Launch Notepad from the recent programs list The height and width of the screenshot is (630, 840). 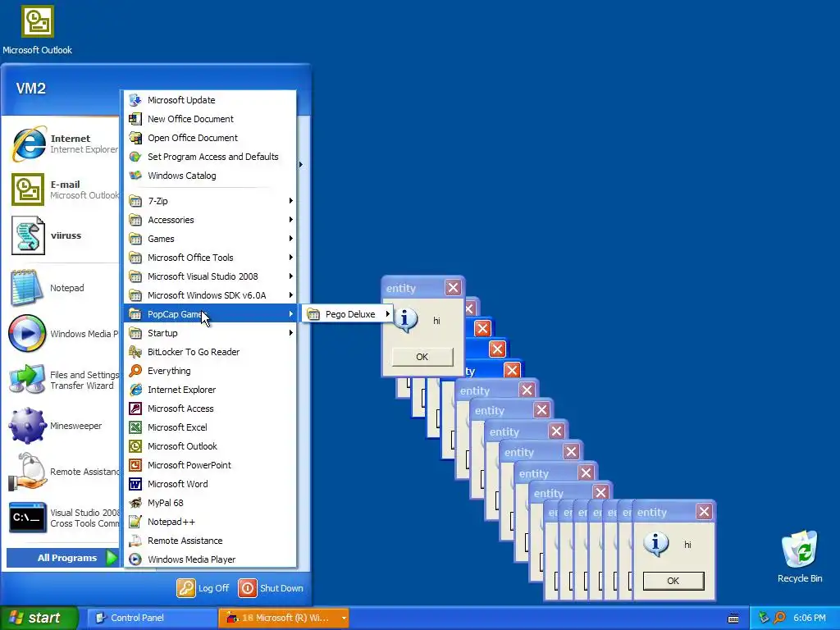63,288
